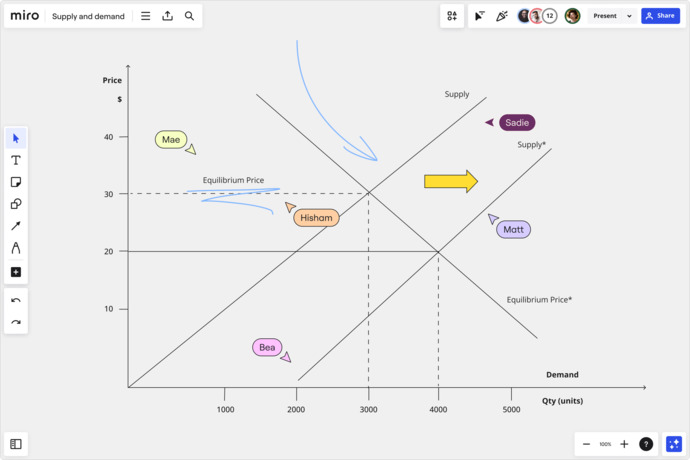690x460 pixels.
Task: Show the 12 more collaborators list
Action: tap(550, 16)
